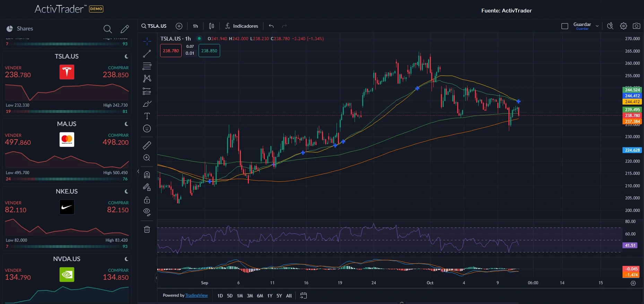Toggle the fullscreen layout square checkbox
The width and height of the screenshot is (644, 304).
pyautogui.click(x=565, y=26)
